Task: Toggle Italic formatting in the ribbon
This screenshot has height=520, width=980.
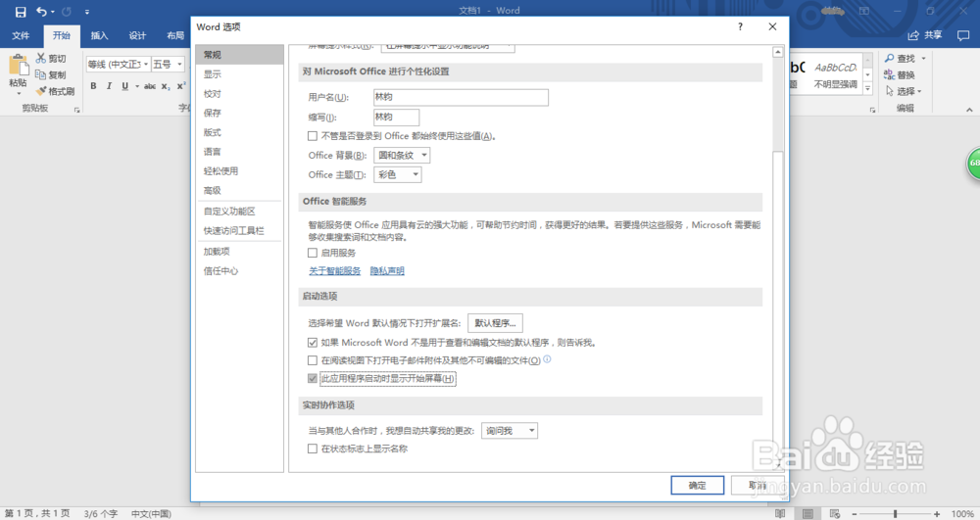Action: point(109,86)
